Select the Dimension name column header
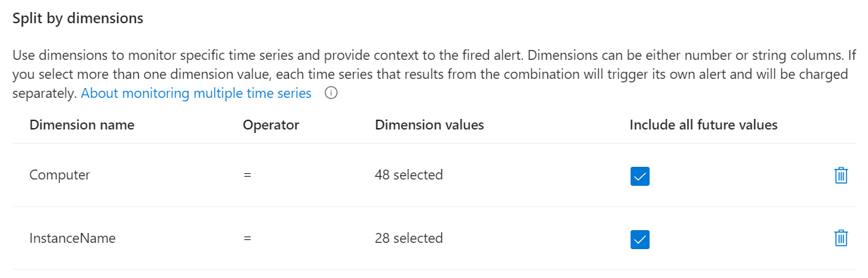 [82, 125]
